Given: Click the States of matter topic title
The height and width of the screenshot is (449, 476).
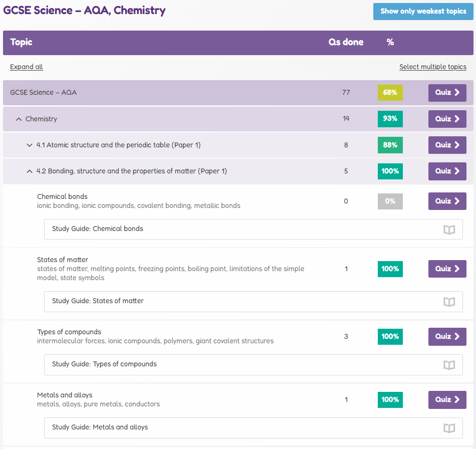Looking at the screenshot, I should [63, 260].
